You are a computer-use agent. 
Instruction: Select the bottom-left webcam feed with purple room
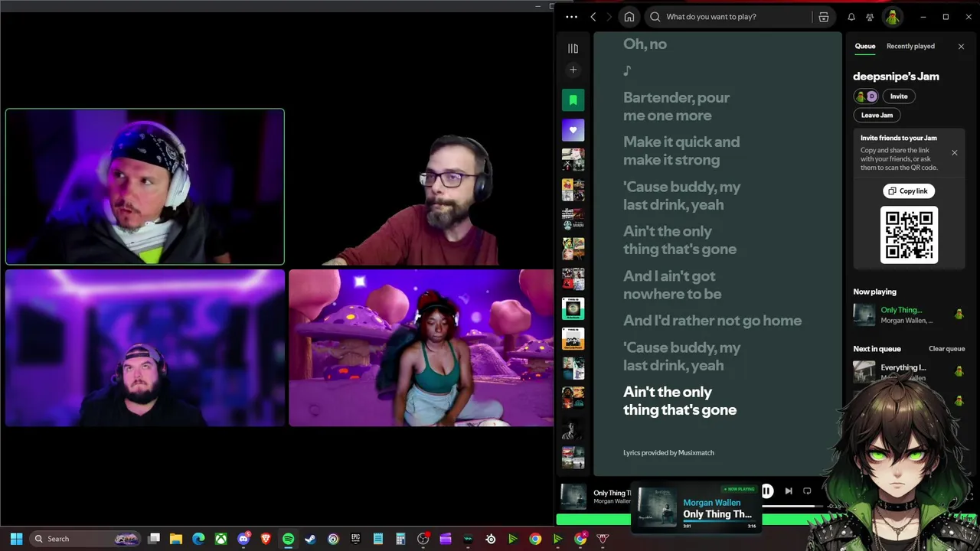point(145,347)
